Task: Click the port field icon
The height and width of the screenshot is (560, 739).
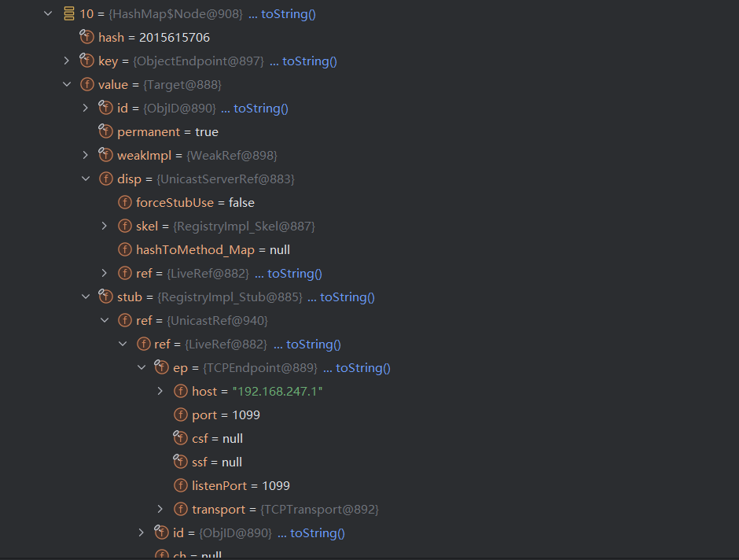Action: [x=180, y=415]
